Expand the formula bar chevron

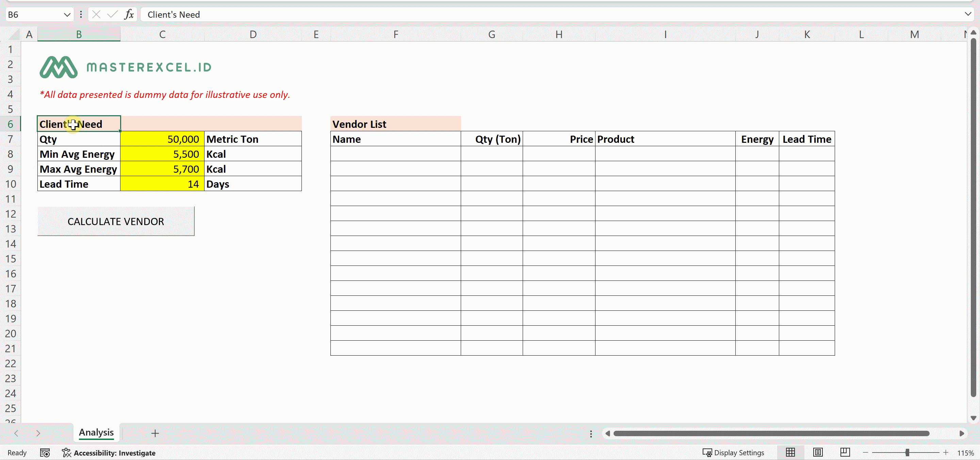click(968, 14)
